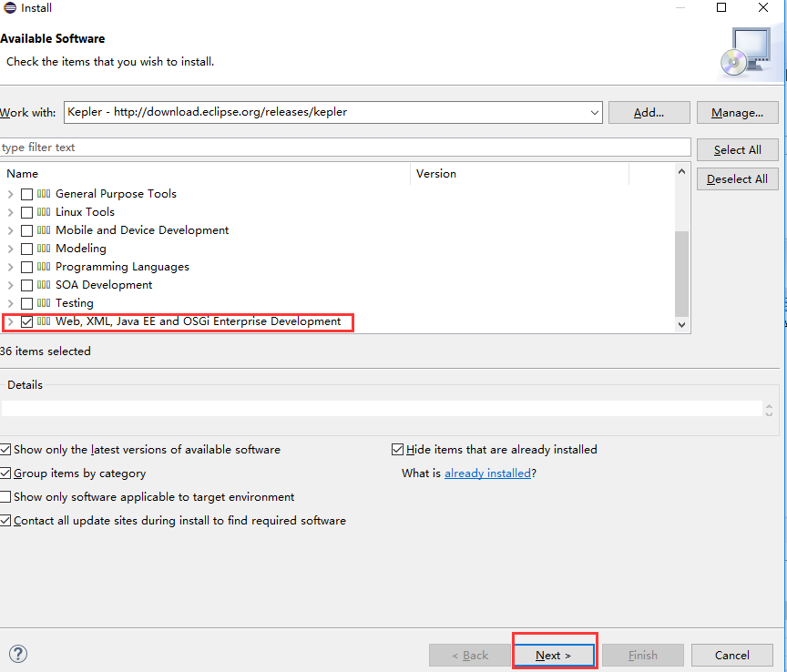Click the SOA Development category icon
The width and height of the screenshot is (787, 672).
point(44,285)
